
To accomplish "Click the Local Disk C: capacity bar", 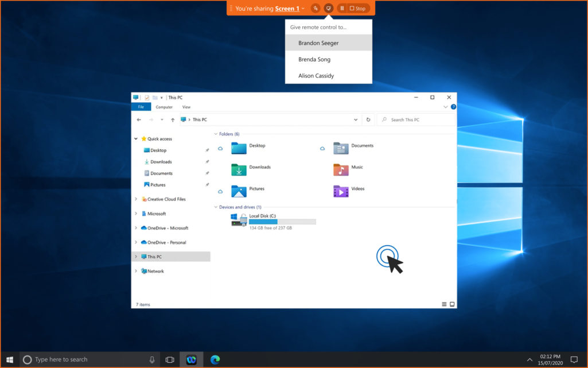I will (281, 221).
